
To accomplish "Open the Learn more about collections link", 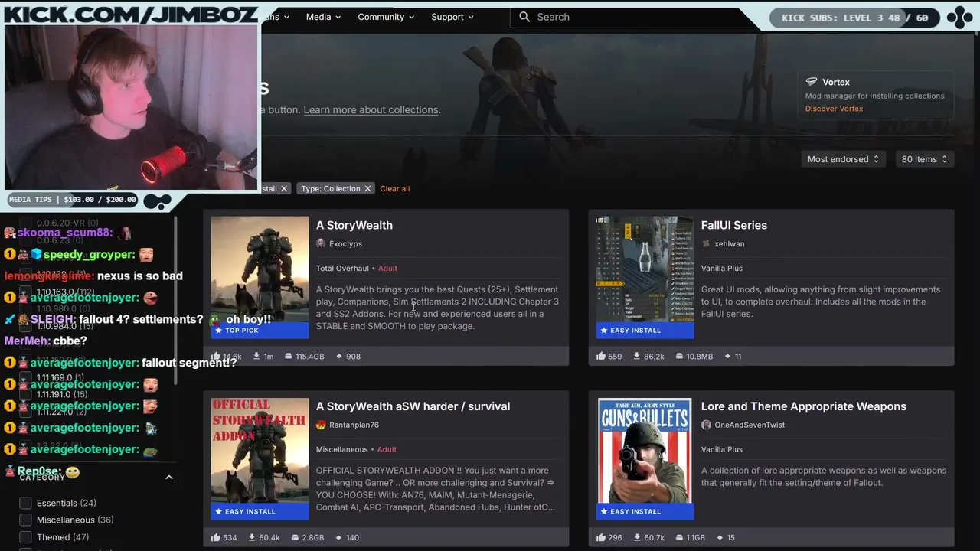I will pos(371,110).
